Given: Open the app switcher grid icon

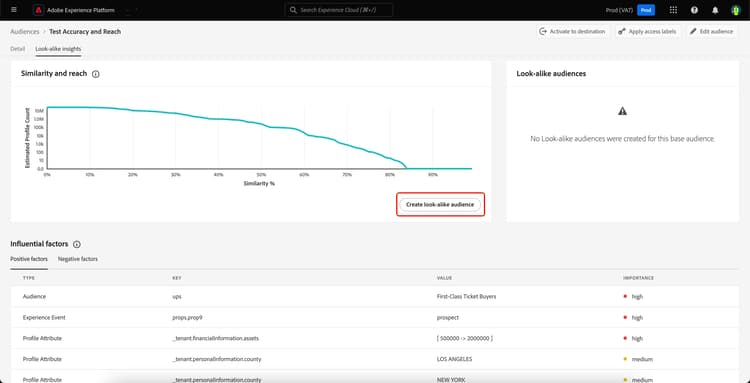Looking at the screenshot, I should tap(673, 10).
